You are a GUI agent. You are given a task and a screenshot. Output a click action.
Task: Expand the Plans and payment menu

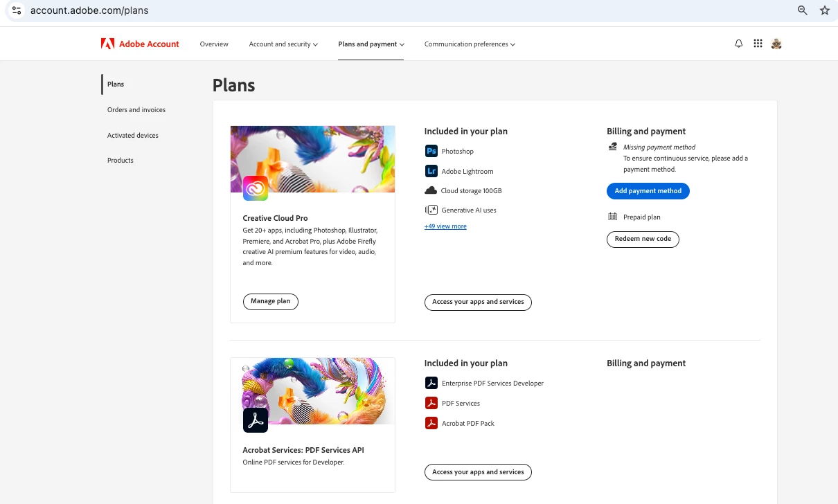[371, 44]
